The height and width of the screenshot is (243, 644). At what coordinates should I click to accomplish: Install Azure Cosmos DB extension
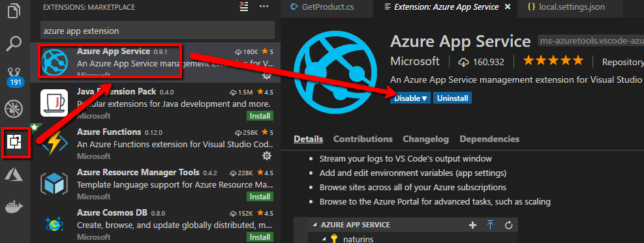pos(260,237)
